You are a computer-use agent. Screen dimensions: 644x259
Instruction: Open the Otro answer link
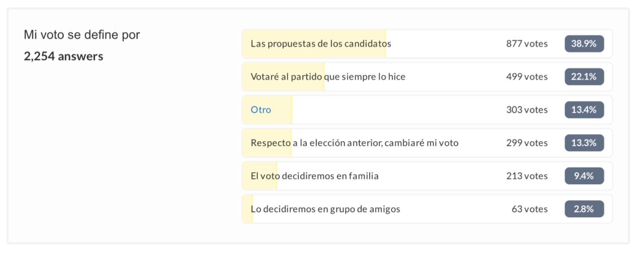[261, 110]
